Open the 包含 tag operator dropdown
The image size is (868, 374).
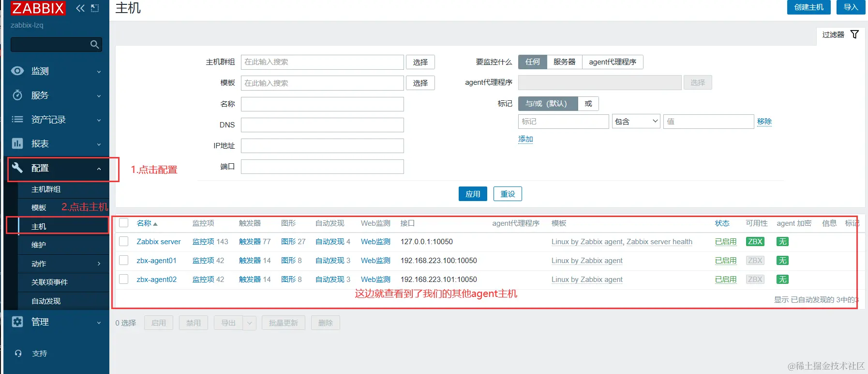[x=636, y=122]
